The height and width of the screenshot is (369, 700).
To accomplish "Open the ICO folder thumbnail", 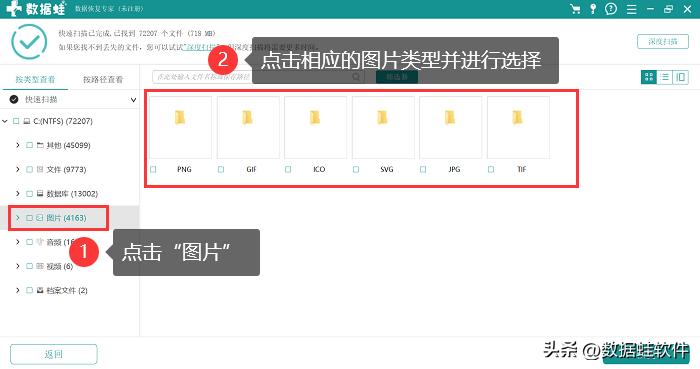I will [x=315, y=128].
